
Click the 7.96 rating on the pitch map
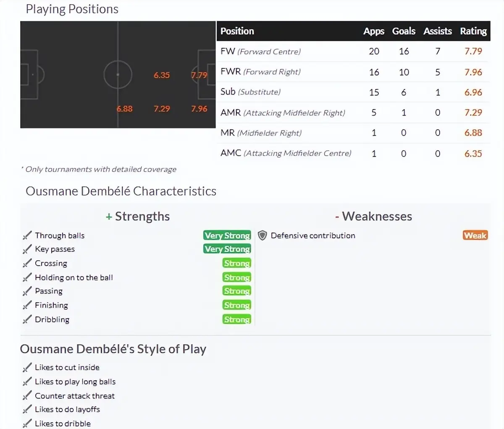(x=199, y=109)
